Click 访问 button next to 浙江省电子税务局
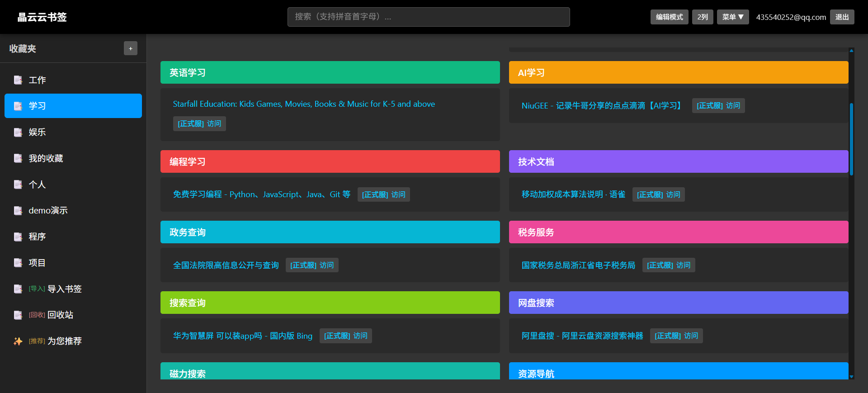 click(669, 265)
